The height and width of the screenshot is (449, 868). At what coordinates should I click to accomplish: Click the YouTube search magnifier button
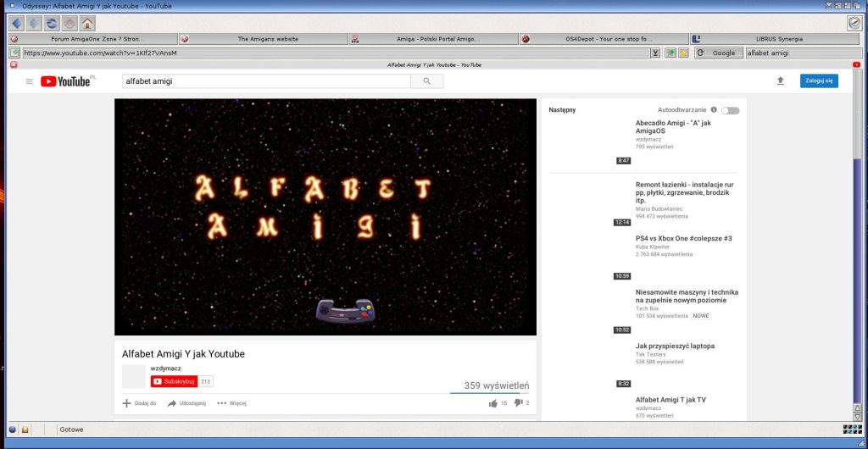pos(427,81)
